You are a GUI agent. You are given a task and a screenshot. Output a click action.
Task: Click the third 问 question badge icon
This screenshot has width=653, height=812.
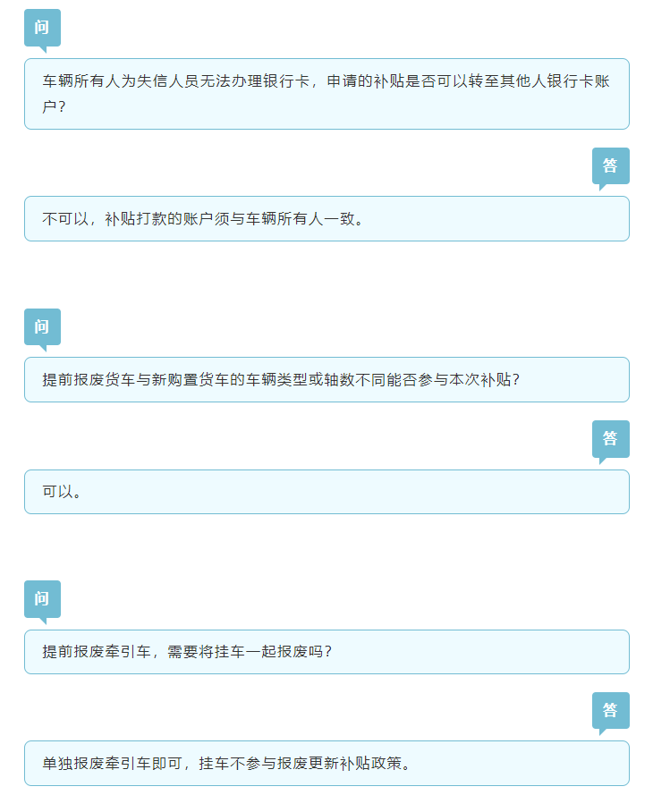tap(42, 601)
